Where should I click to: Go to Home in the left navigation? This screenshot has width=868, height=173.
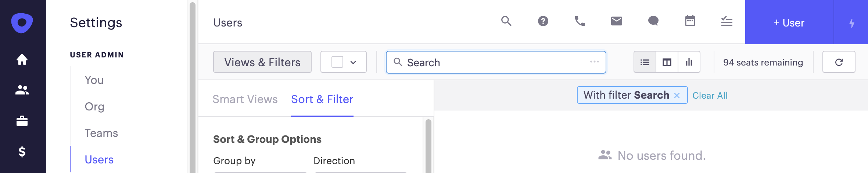(22, 59)
